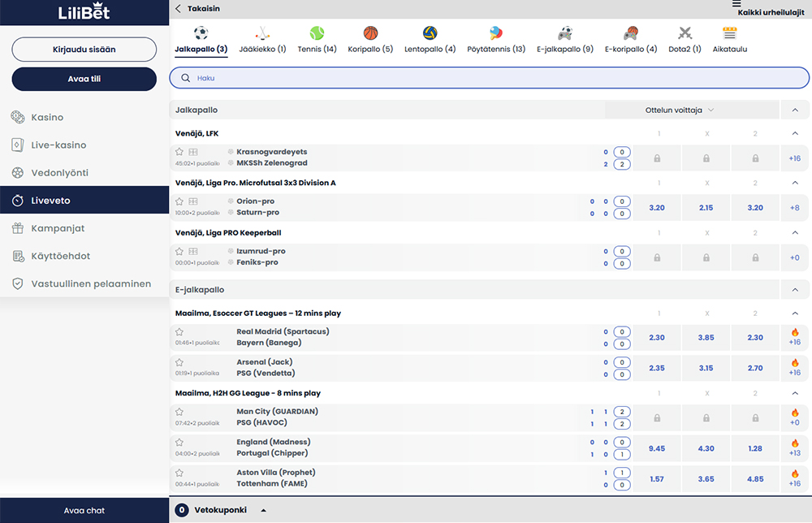Favorite the Arsenal vs PSG match
Viewport: 812px width, 523px height.
click(x=179, y=362)
